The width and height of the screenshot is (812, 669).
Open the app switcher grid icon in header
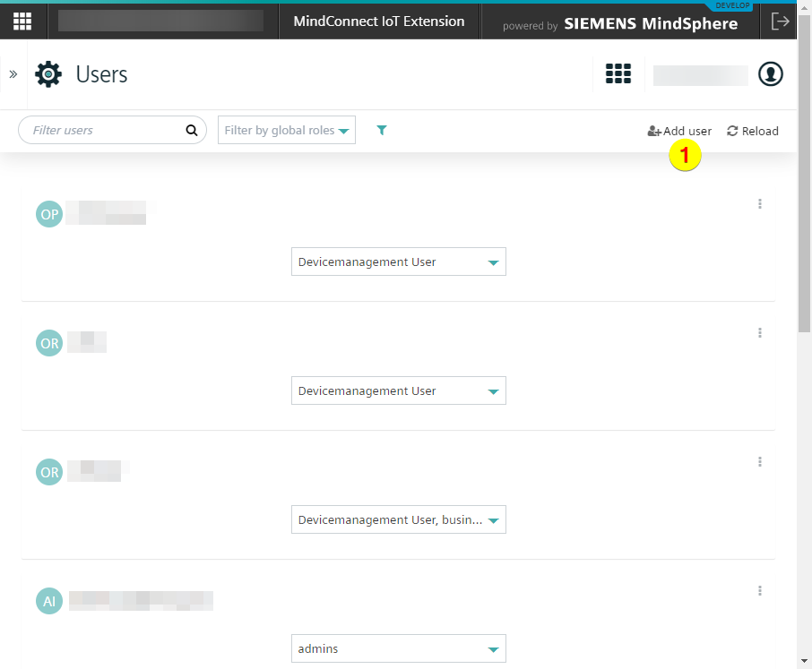pos(618,74)
